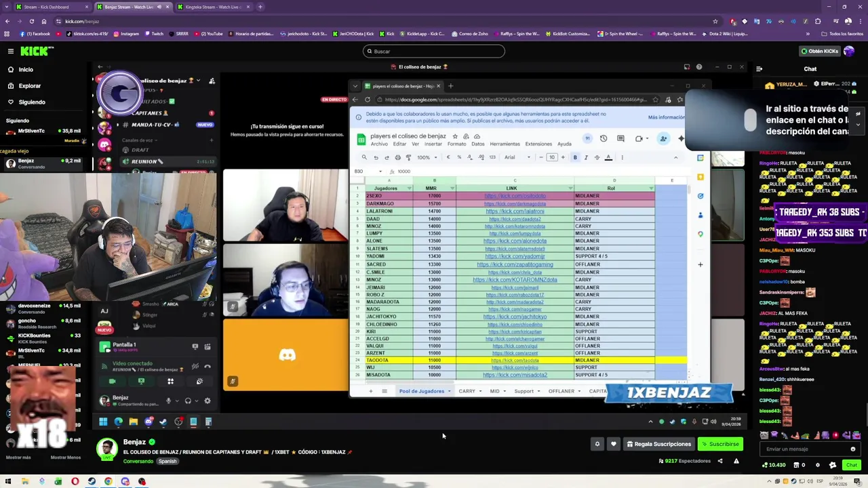Open the MMR column filter arrow
This screenshot has width=868, height=488.
452,188
